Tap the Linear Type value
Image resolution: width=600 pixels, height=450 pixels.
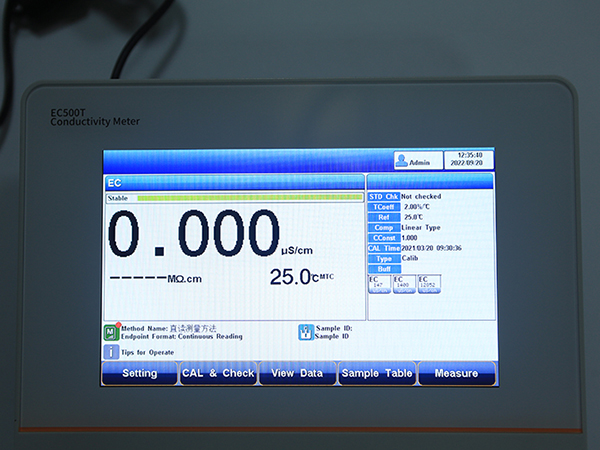click(421, 227)
